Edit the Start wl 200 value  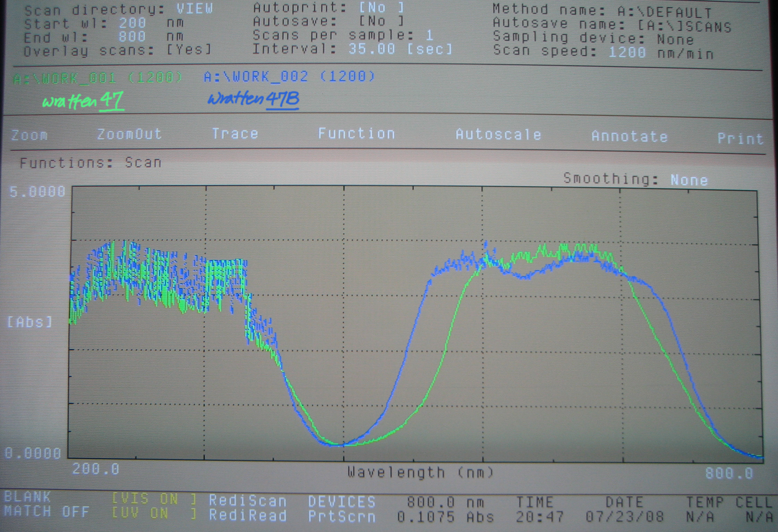click(x=132, y=23)
